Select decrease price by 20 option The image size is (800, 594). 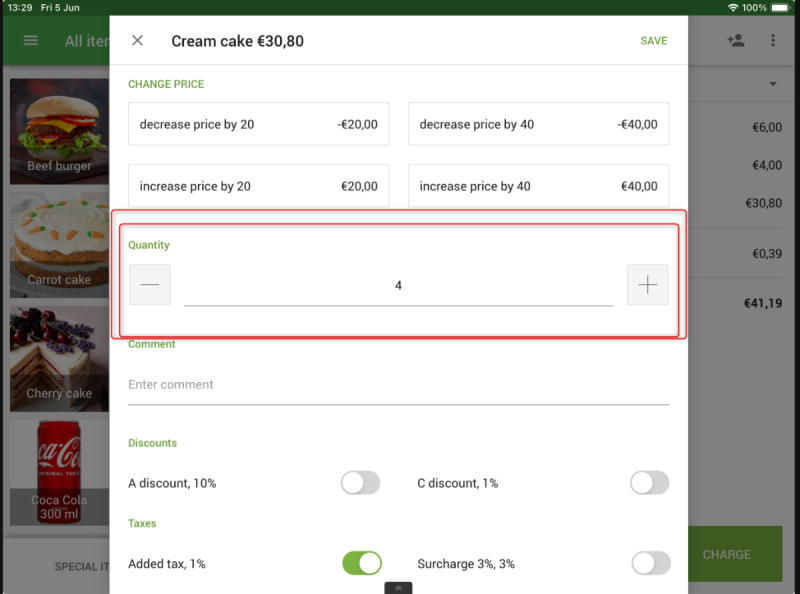(259, 124)
